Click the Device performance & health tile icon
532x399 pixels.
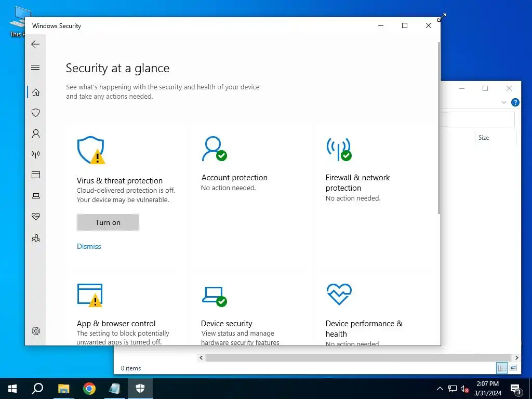click(x=339, y=294)
